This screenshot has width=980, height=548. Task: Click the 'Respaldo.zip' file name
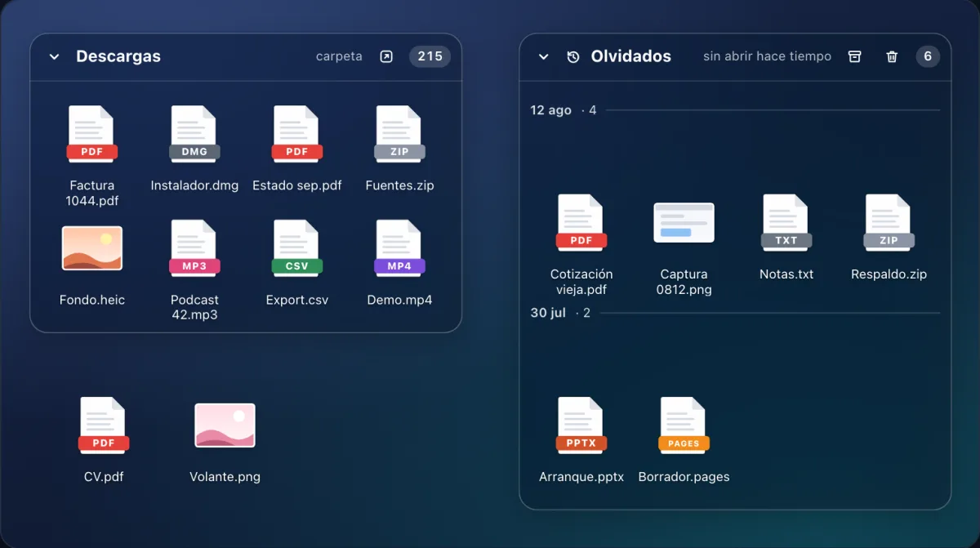tap(889, 274)
